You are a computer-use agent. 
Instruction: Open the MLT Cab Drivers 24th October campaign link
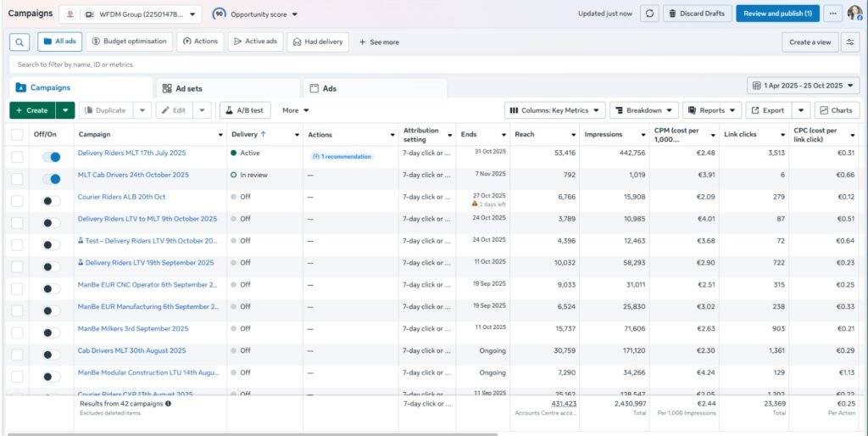(133, 175)
